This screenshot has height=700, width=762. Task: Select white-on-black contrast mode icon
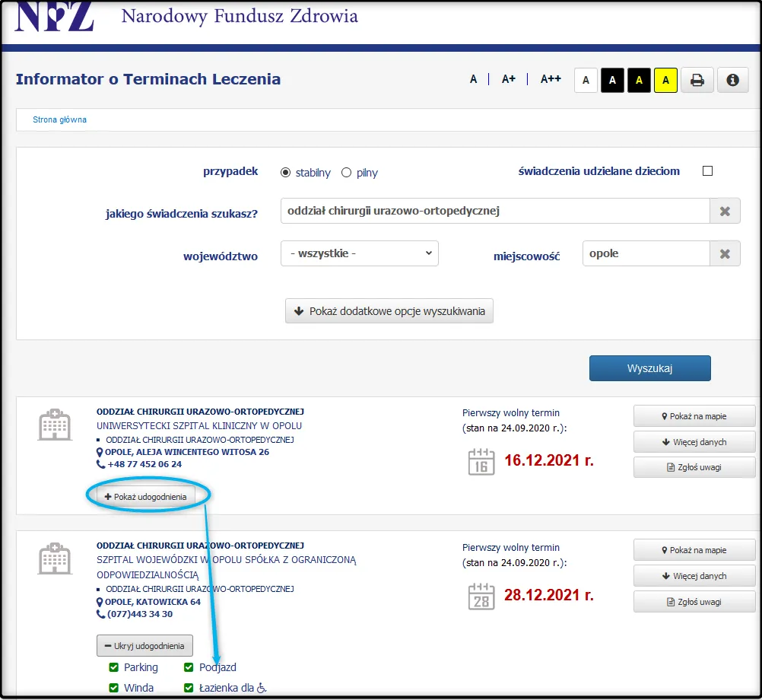pos(612,79)
